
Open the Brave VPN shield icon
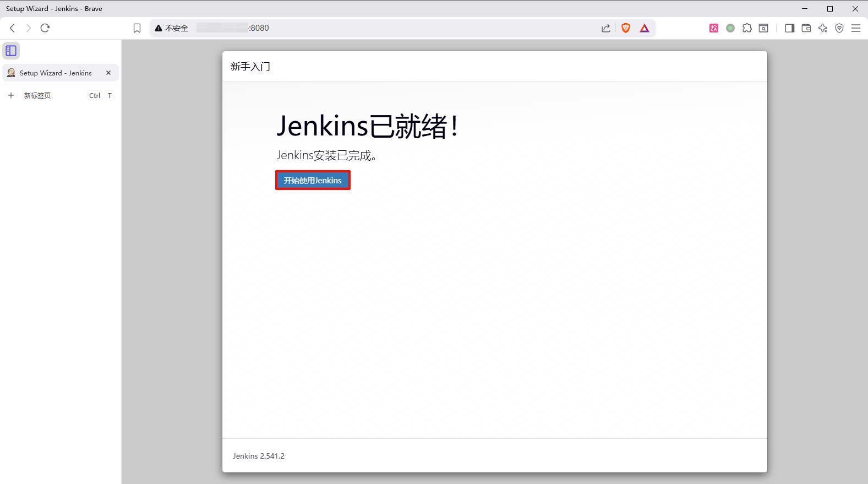(839, 28)
